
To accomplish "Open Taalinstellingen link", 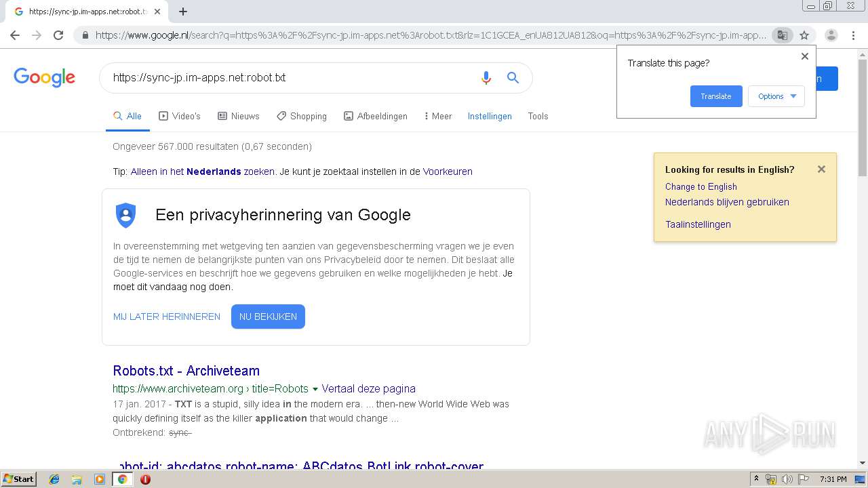I will click(698, 224).
